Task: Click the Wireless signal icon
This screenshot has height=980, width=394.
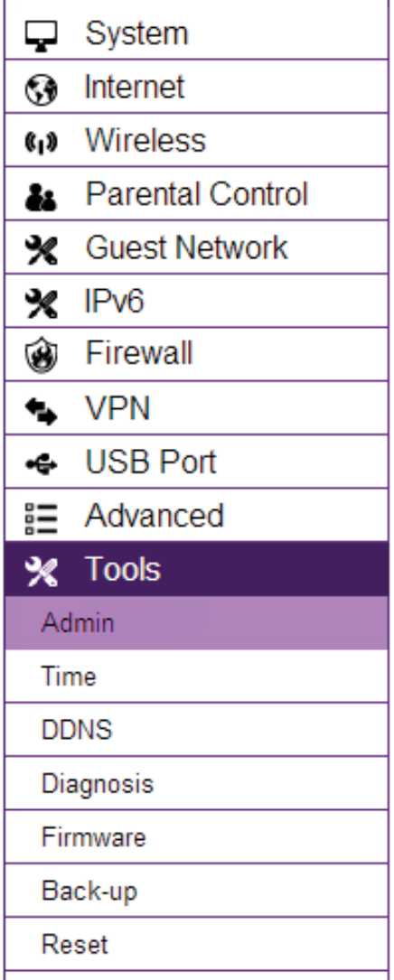Action: [x=42, y=143]
